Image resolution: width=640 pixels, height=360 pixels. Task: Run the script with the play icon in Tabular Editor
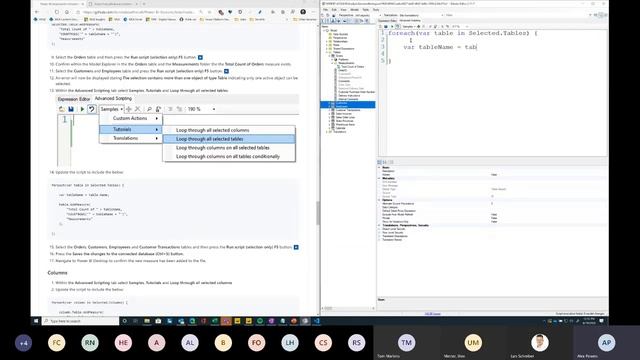point(392,27)
